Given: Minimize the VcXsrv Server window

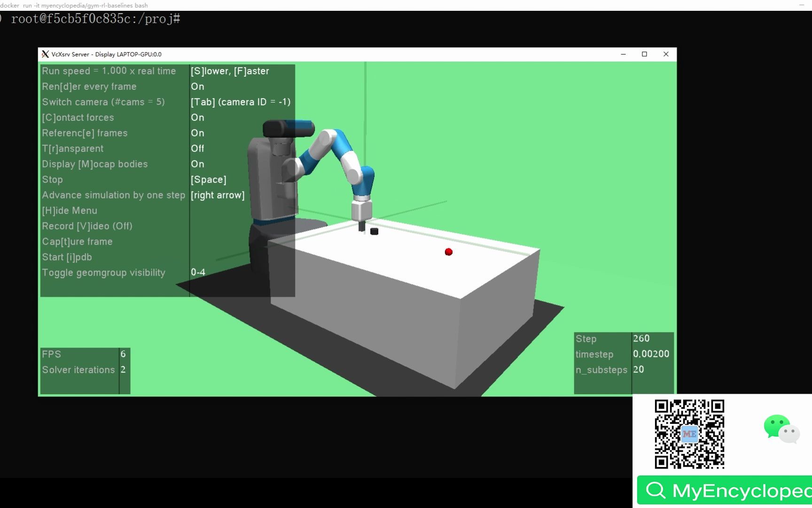Looking at the screenshot, I should pos(624,54).
